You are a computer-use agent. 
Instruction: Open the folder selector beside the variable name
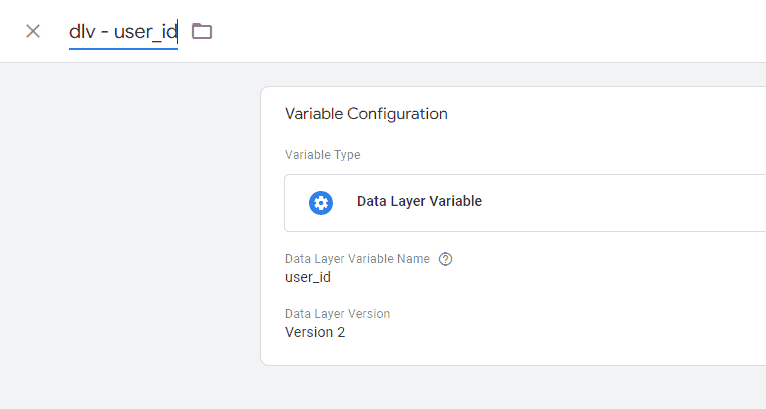tap(202, 31)
